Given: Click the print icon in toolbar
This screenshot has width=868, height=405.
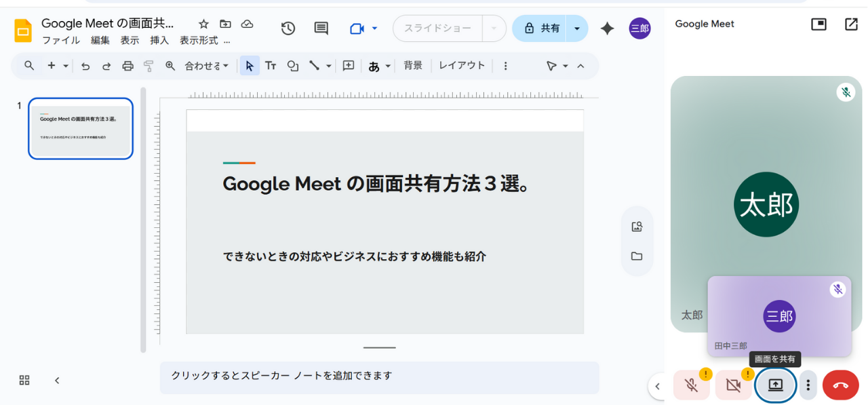Looking at the screenshot, I should tap(128, 66).
